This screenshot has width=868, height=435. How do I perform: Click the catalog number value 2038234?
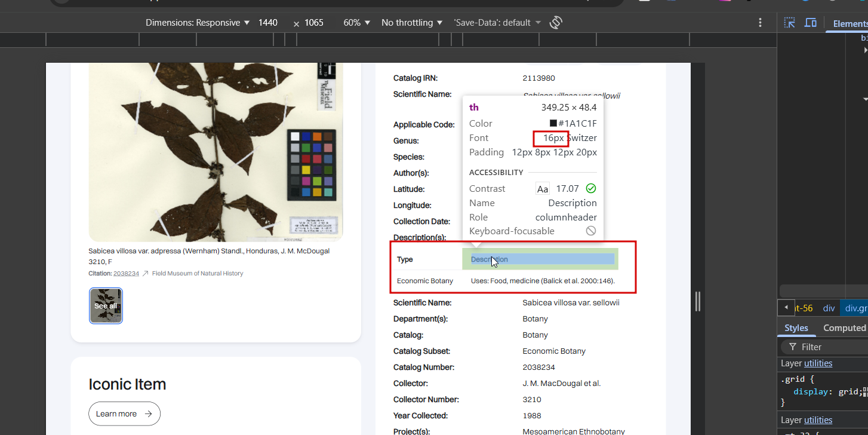tap(538, 367)
